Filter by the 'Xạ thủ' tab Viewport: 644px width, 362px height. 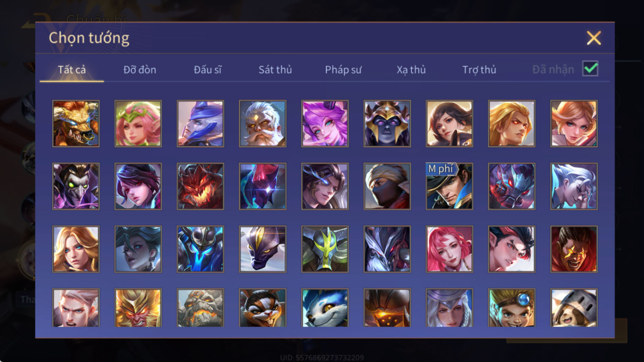tap(411, 70)
